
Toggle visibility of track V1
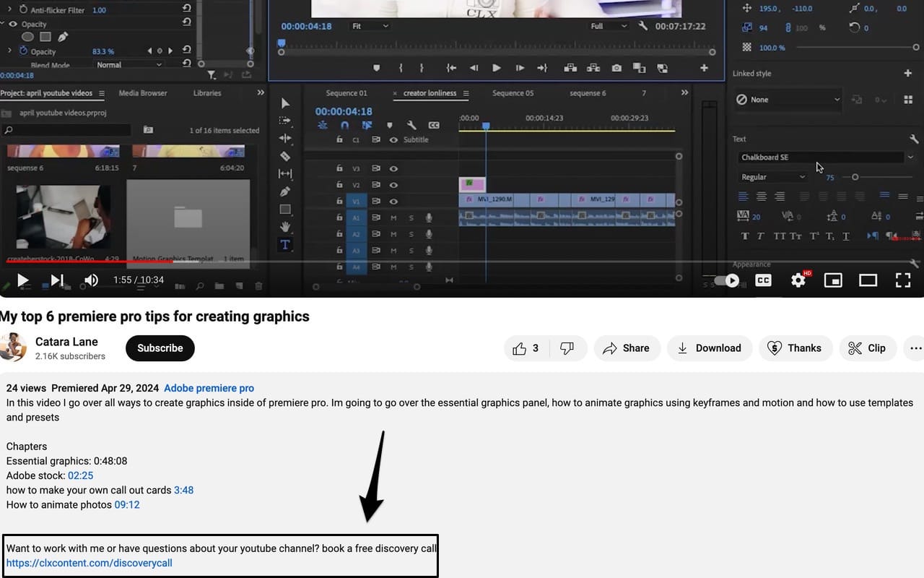click(394, 202)
